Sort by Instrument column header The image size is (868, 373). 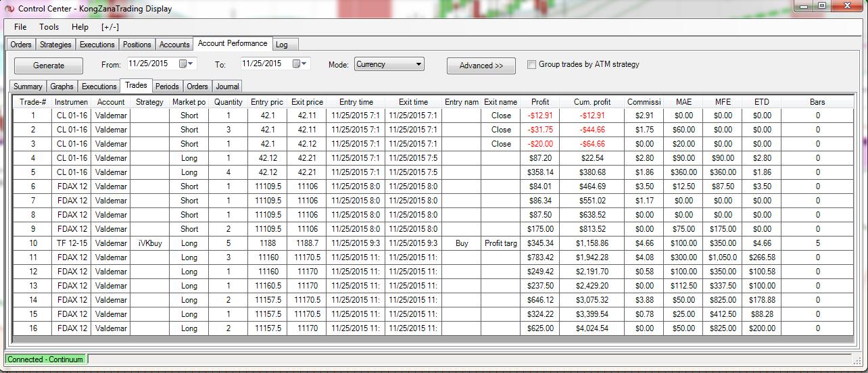click(x=72, y=102)
